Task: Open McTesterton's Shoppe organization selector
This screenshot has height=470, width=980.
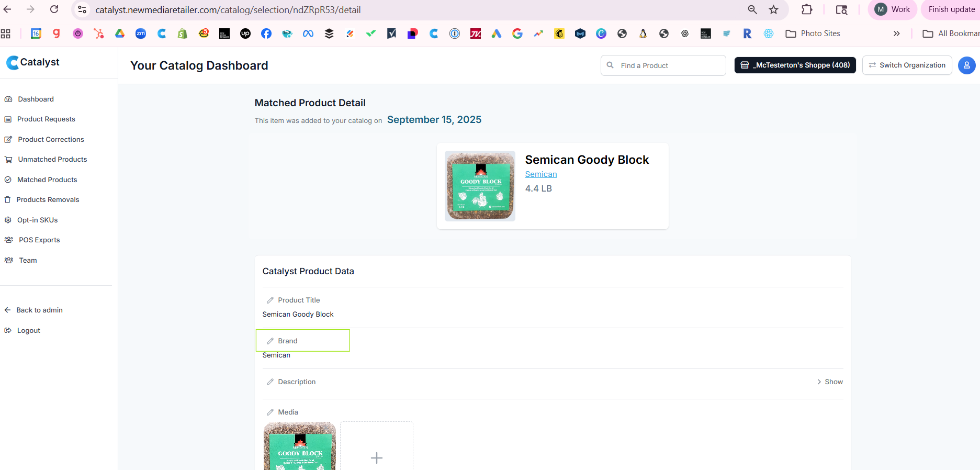Action: pos(795,65)
